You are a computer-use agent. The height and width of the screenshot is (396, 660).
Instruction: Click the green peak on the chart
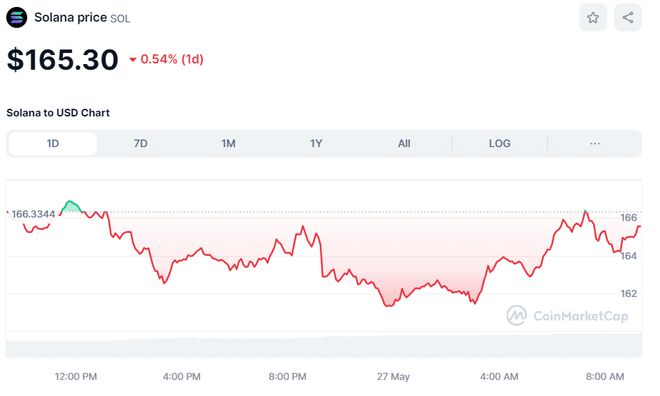tap(71, 206)
